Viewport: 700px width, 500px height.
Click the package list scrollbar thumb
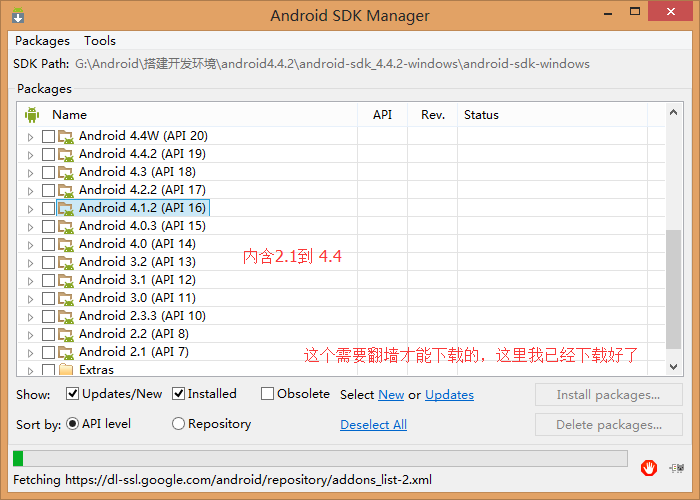[x=673, y=289]
